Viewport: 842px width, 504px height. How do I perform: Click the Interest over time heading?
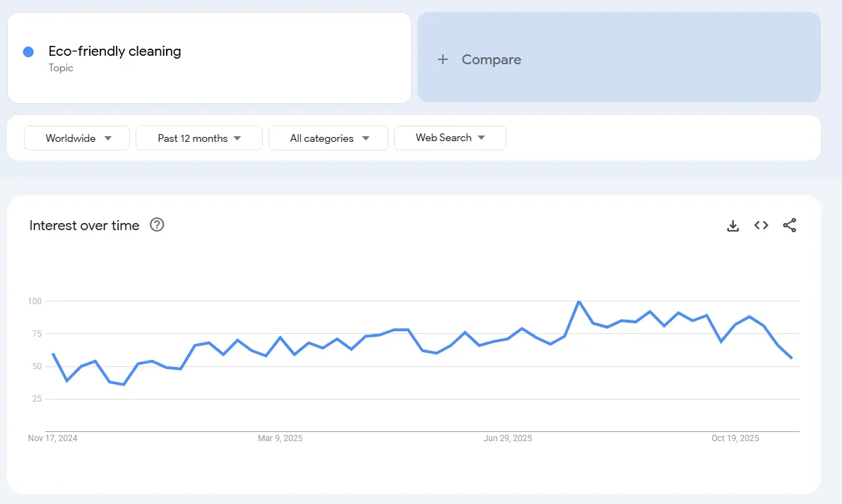pos(84,225)
